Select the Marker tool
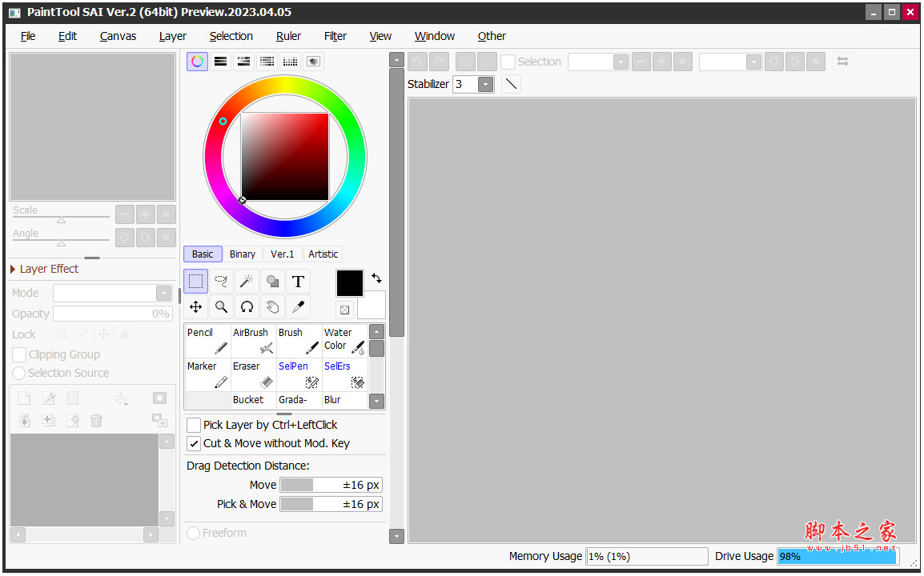Screen dimensions: 924x576 point(208,374)
